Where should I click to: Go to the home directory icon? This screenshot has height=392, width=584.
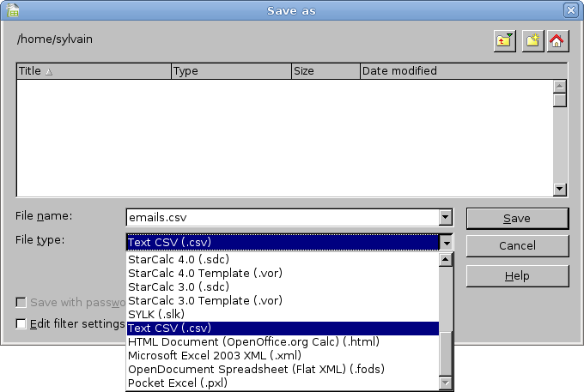tap(557, 40)
